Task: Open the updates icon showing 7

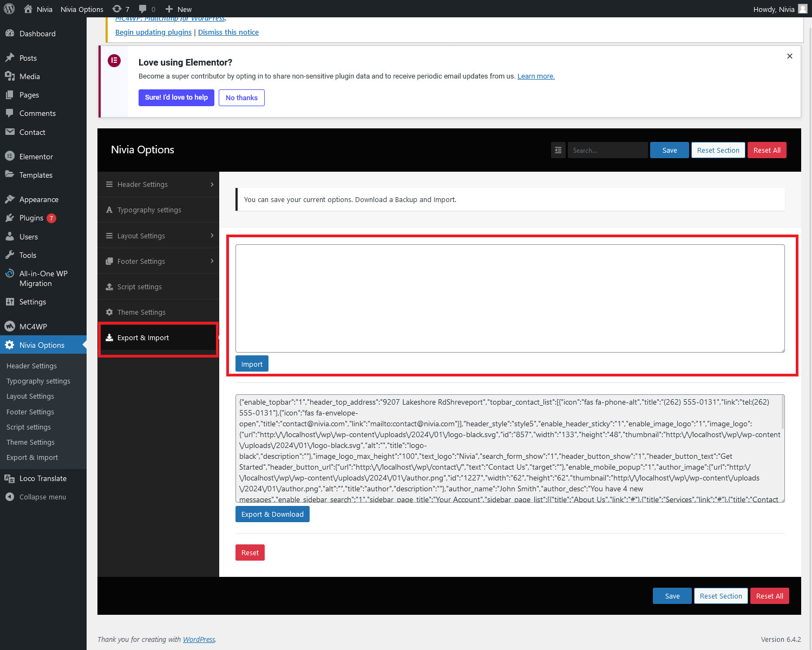Action: pos(120,9)
